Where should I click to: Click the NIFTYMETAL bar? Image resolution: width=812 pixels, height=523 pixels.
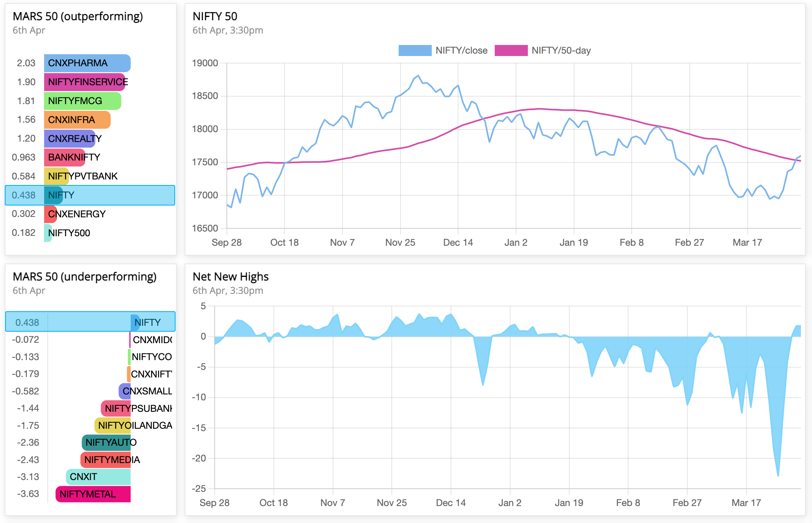[x=94, y=494]
